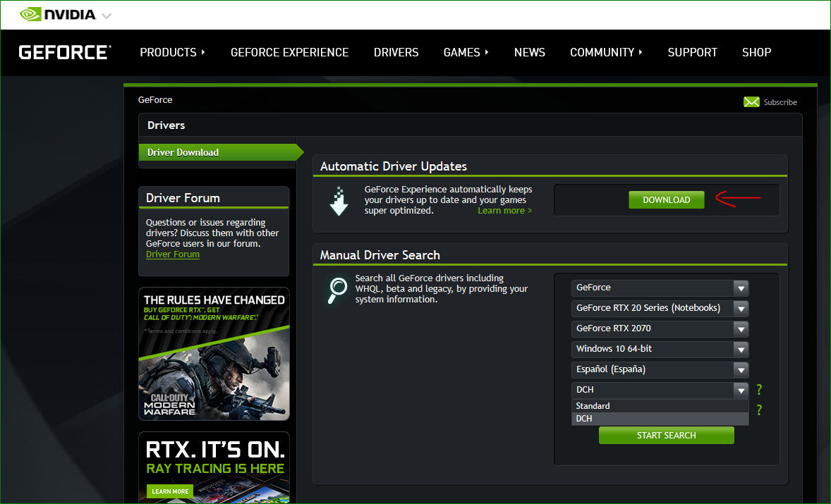This screenshot has width=831, height=504.
Task: Open the SHOP link
Action: [756, 52]
